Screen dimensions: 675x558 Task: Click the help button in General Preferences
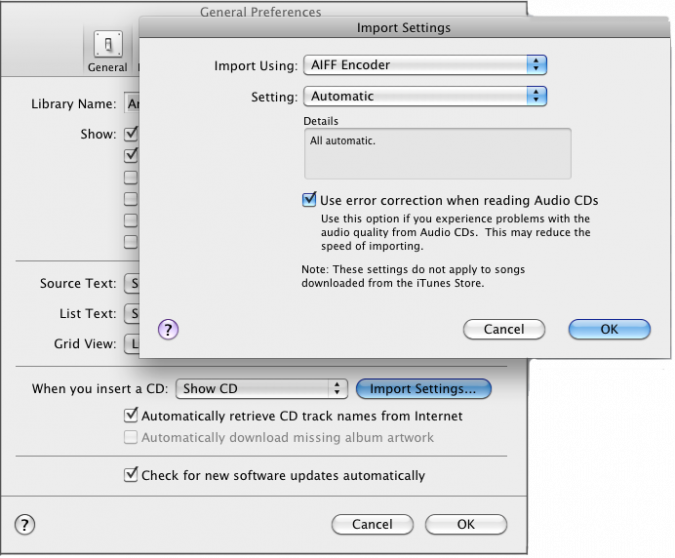(25, 523)
